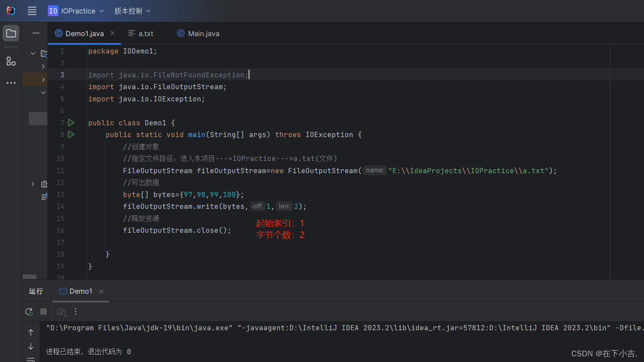
Task: Click the IOException import on line 5
Action: pyautogui.click(x=146, y=99)
